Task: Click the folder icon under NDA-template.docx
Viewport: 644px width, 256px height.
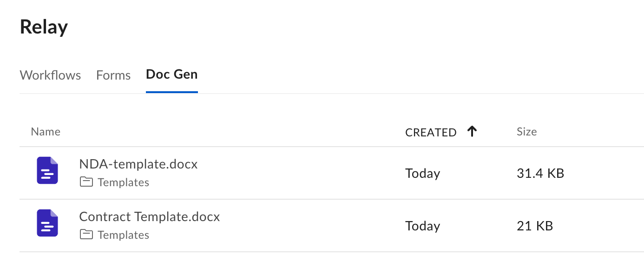Action: 86,182
